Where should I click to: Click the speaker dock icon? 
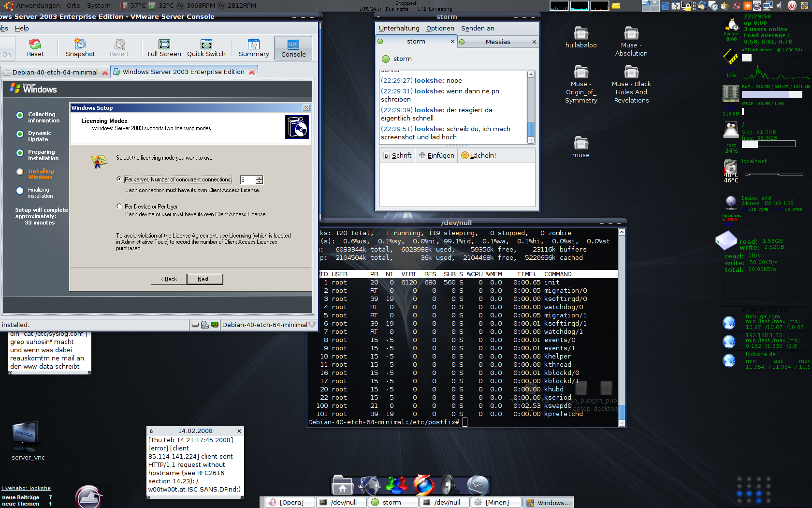pyautogui.click(x=449, y=485)
